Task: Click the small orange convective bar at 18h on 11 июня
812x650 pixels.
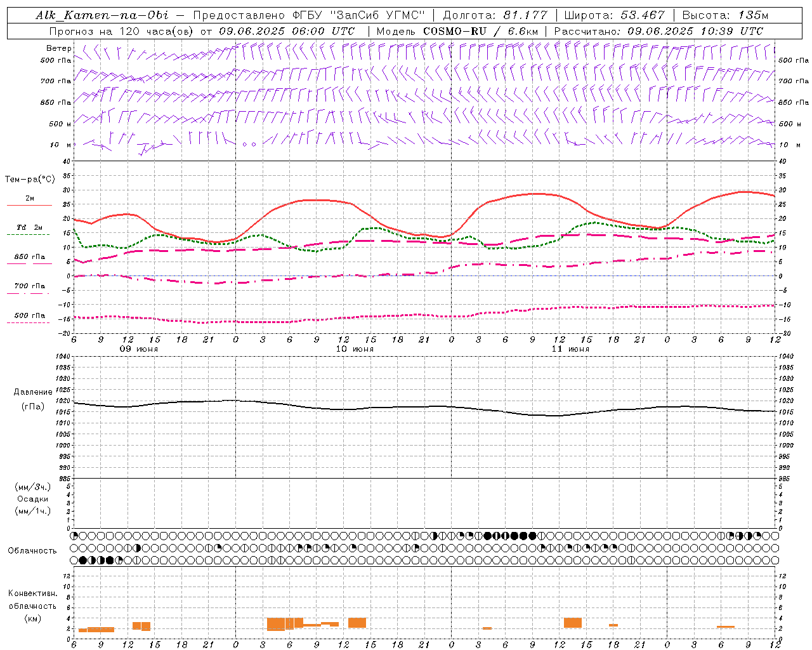Action: 613,625
